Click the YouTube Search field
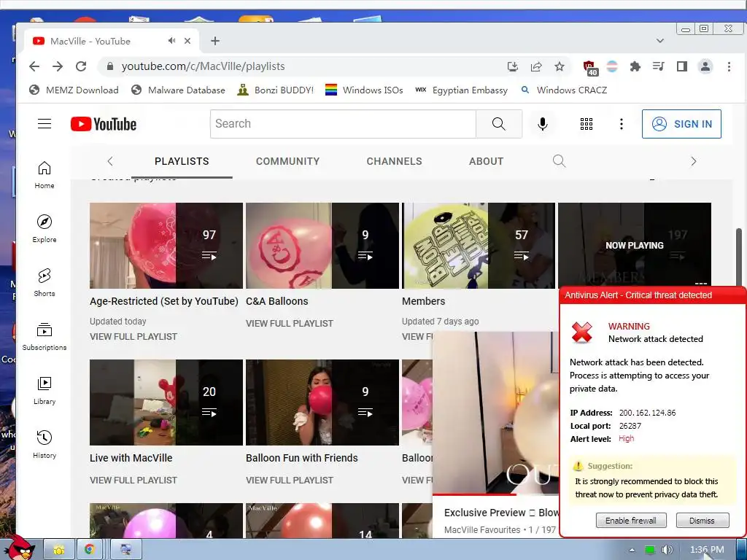Viewport: 747px width, 560px height. coord(343,124)
